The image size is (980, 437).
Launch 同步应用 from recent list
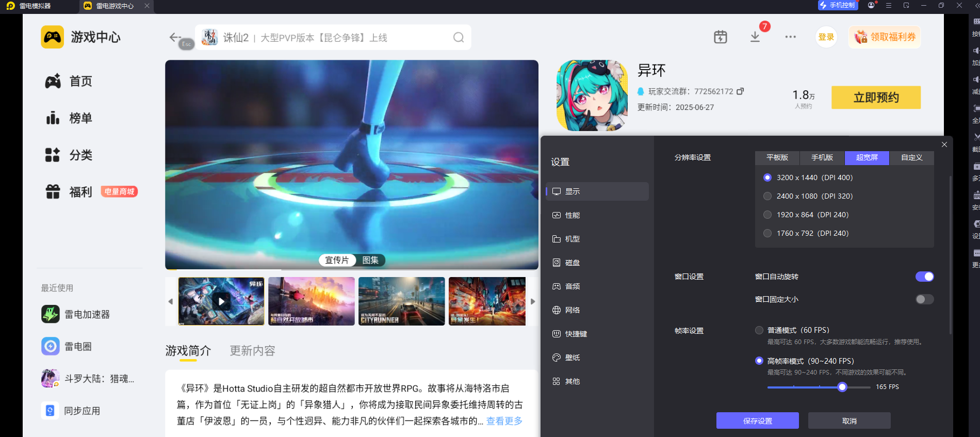[71, 411]
